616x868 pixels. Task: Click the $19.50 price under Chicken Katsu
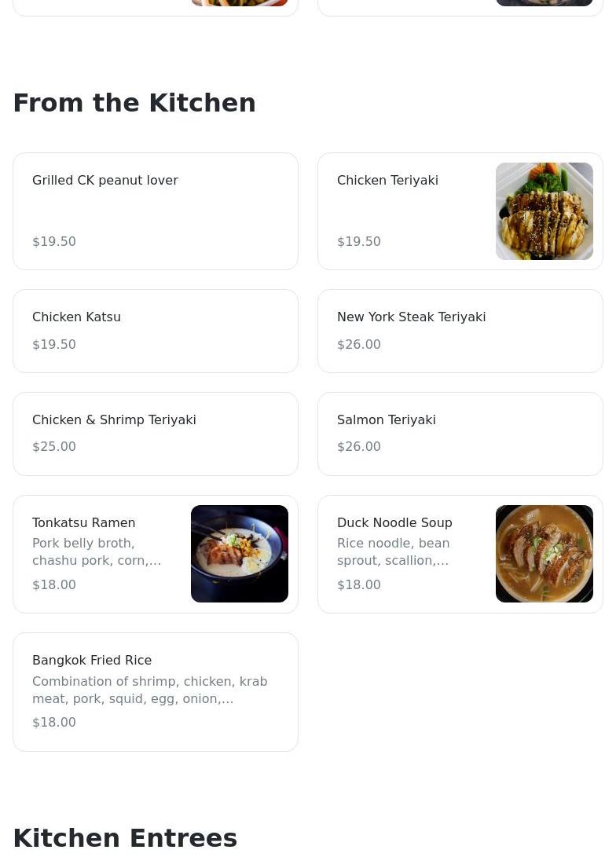tap(53, 344)
